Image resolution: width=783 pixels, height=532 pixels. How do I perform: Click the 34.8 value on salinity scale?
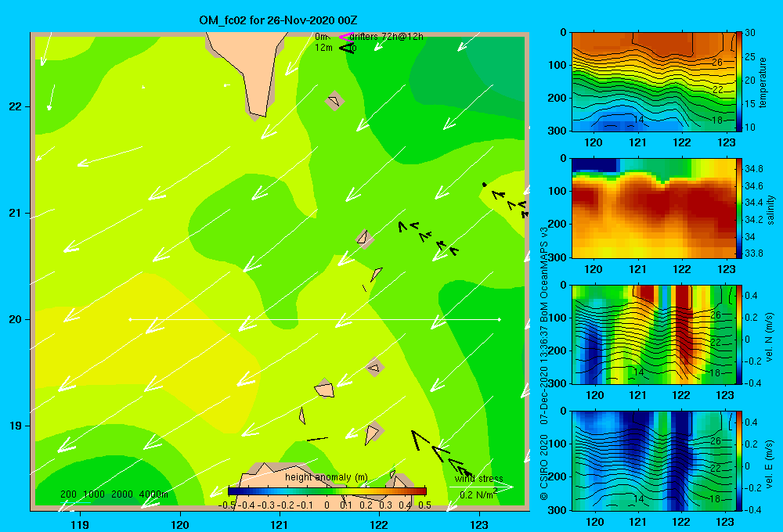753,169
